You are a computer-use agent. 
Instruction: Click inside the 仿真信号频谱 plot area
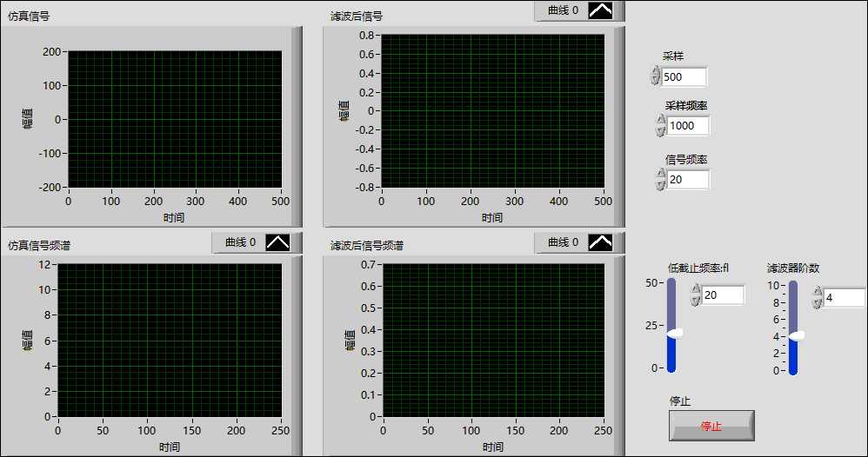[170, 340]
